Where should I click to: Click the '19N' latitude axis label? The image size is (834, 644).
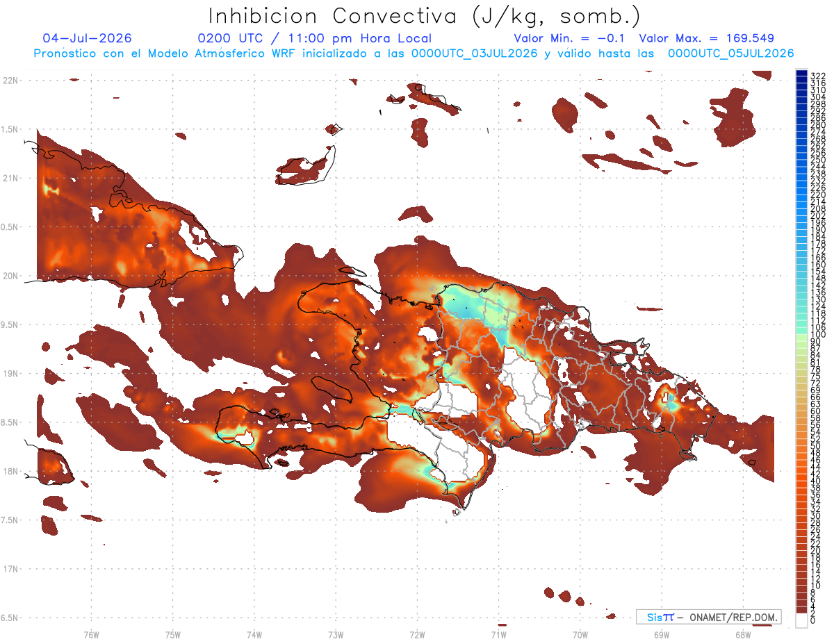(10, 374)
